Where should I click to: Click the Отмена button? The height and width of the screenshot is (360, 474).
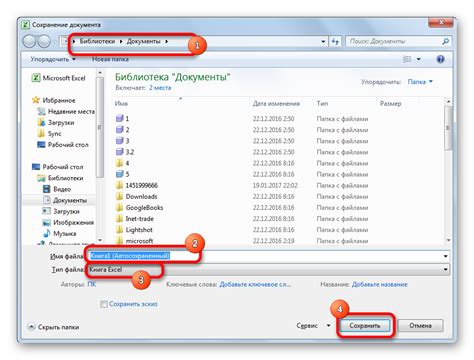(x=420, y=325)
